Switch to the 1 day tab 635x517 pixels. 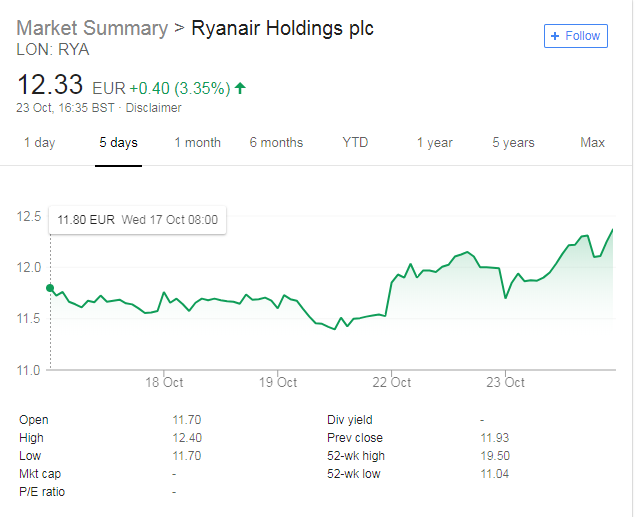tap(39, 143)
